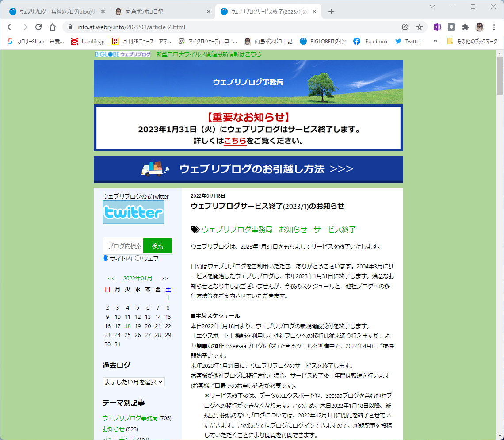The height and width of the screenshot is (440, 504).
Task: Select the サイト内 radio button
Action: pos(105,258)
